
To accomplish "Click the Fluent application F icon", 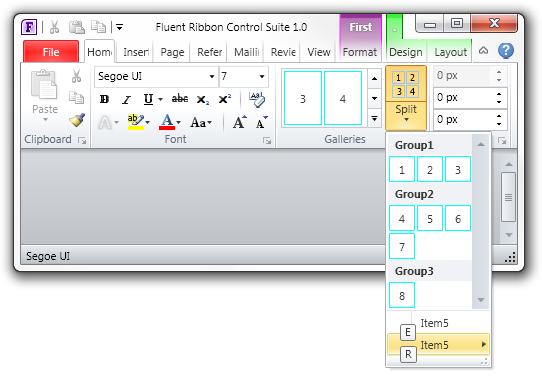I will pos(29,27).
